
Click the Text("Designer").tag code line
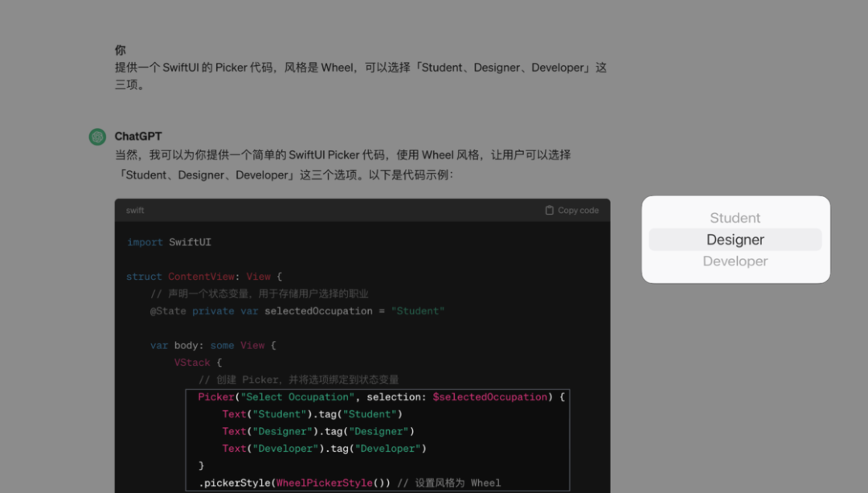pos(318,431)
